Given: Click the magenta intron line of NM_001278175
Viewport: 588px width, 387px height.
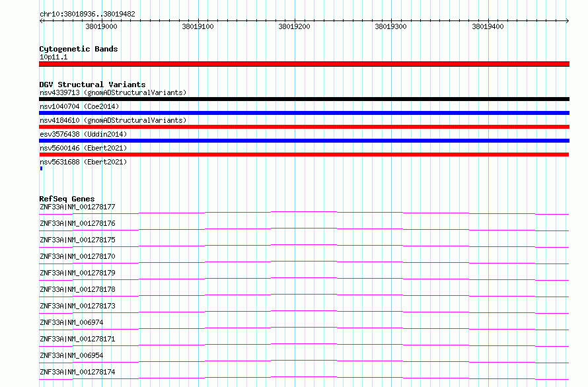Looking at the screenshot, I should coord(304,245).
